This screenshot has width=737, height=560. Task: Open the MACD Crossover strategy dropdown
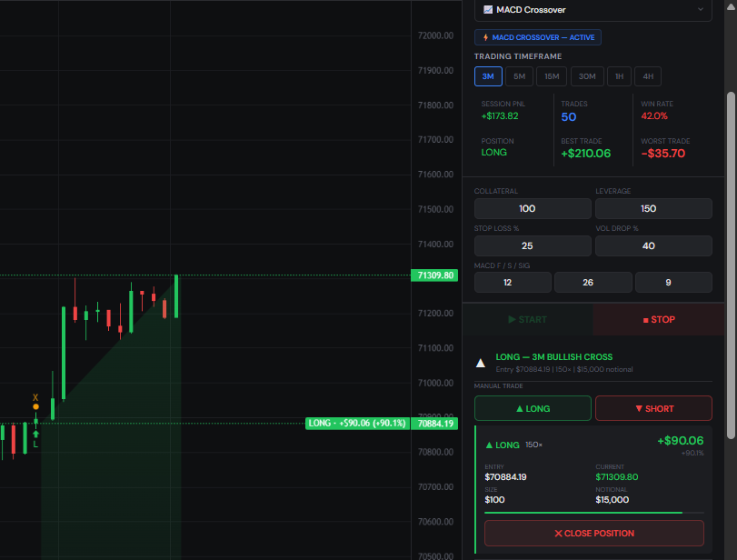point(593,10)
